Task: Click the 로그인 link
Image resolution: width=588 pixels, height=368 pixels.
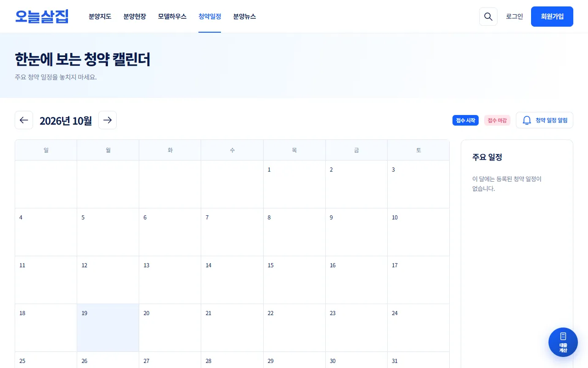Action: [x=514, y=17]
